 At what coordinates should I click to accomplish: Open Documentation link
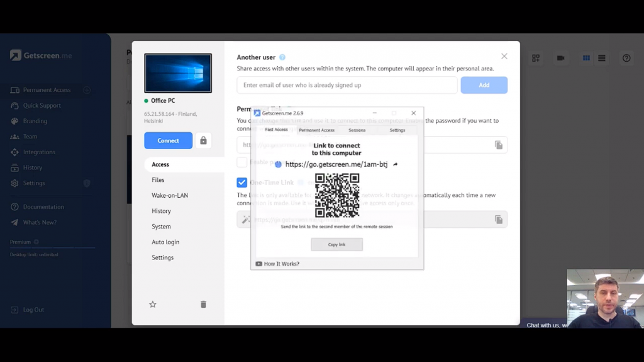pyautogui.click(x=43, y=207)
